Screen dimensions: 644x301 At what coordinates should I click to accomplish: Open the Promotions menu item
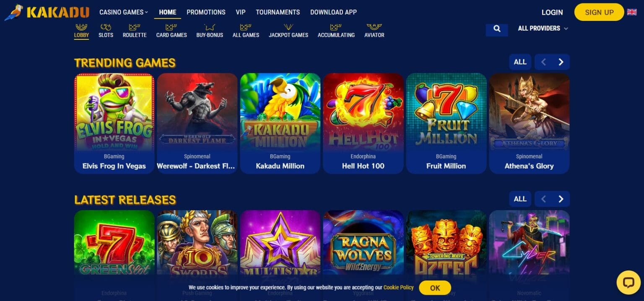point(206,12)
